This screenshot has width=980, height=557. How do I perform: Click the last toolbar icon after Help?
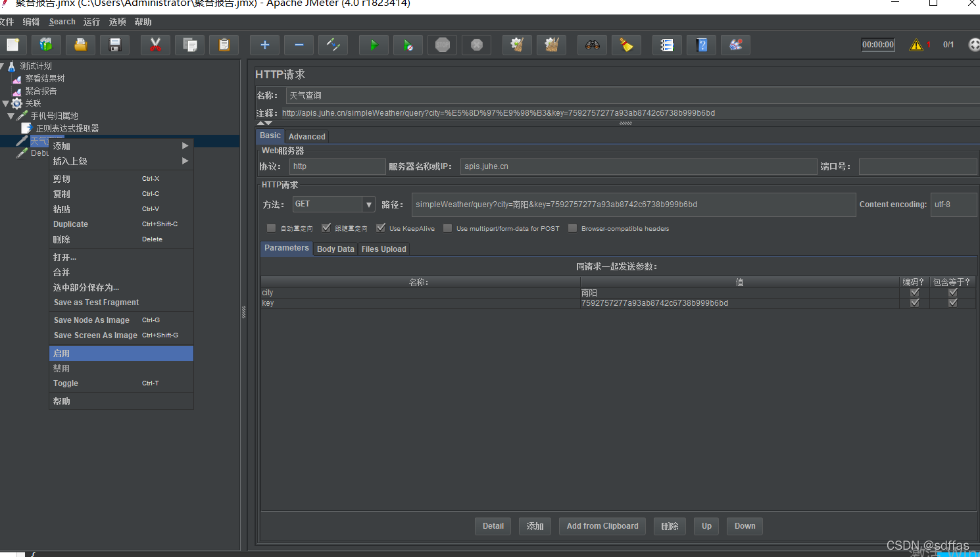point(735,45)
